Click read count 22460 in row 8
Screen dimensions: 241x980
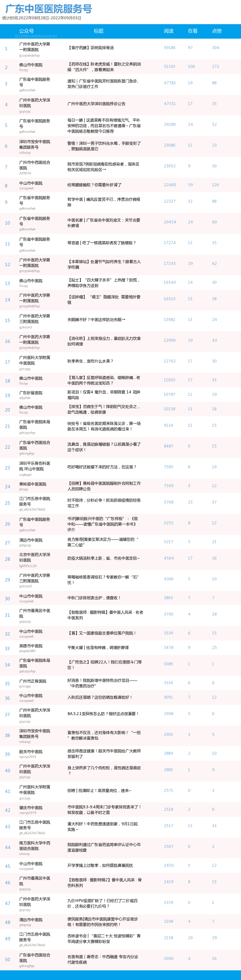click(170, 185)
